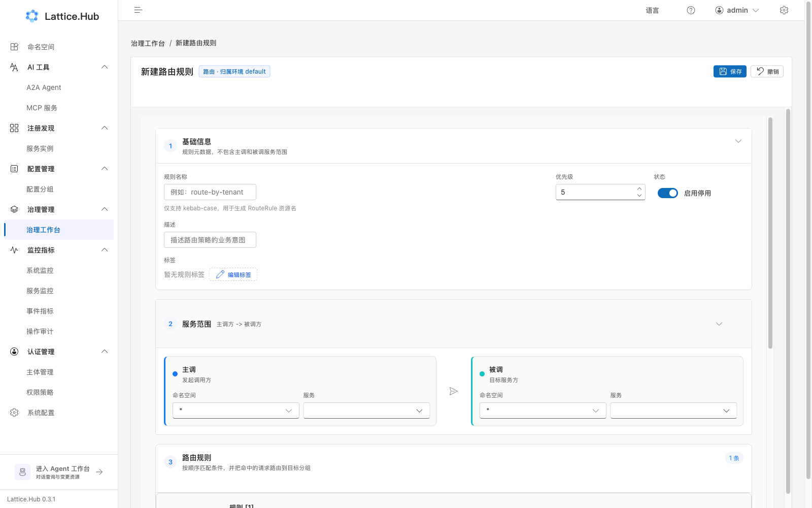The image size is (812, 508).
Task: Click the 撤销 undo button
Action: [767, 72]
